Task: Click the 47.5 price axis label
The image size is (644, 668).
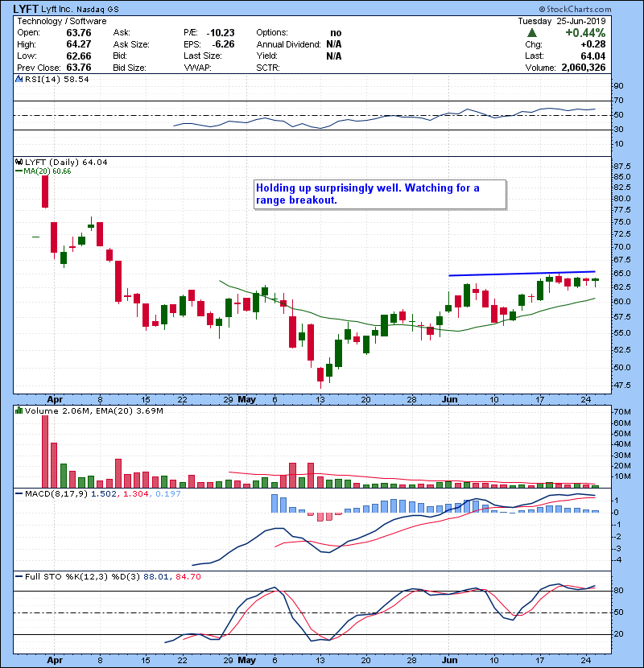Action: [621, 386]
